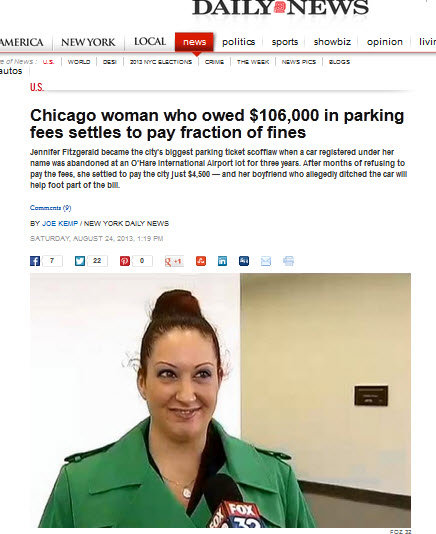Viewport: 436px width, 534px height.
Task: Share article on Facebook icon
Action: [35, 261]
